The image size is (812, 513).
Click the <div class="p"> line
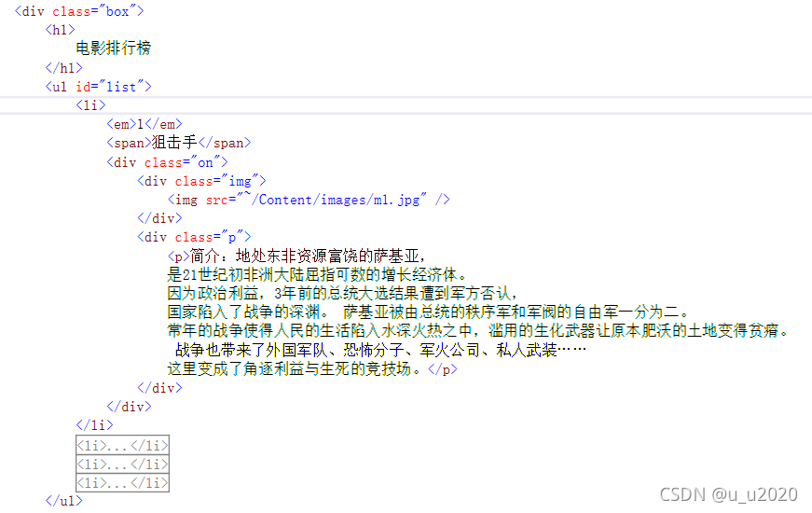point(194,237)
